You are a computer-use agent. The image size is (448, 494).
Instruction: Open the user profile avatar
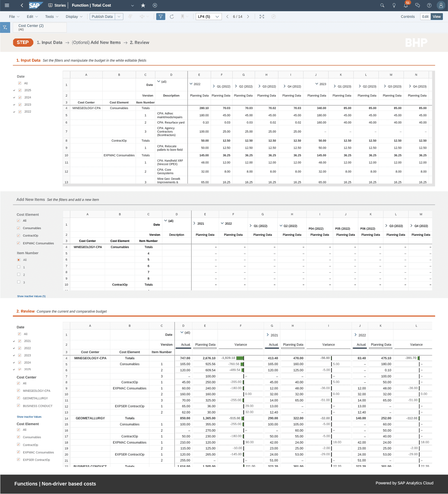(x=441, y=5)
